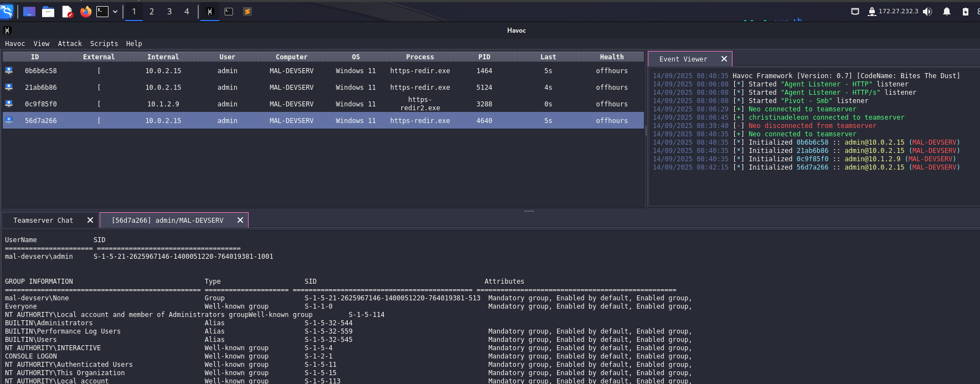
Task: Select session ID 56d7a266
Action: click(41, 121)
